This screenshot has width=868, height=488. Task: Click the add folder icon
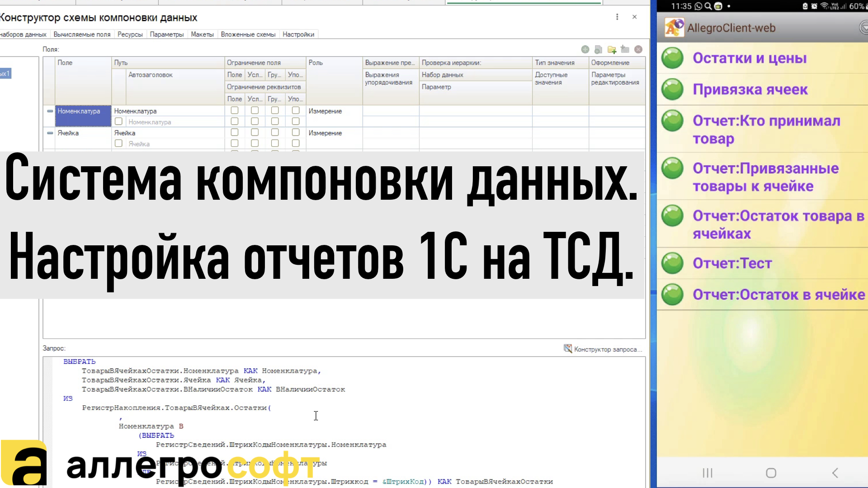click(x=612, y=49)
